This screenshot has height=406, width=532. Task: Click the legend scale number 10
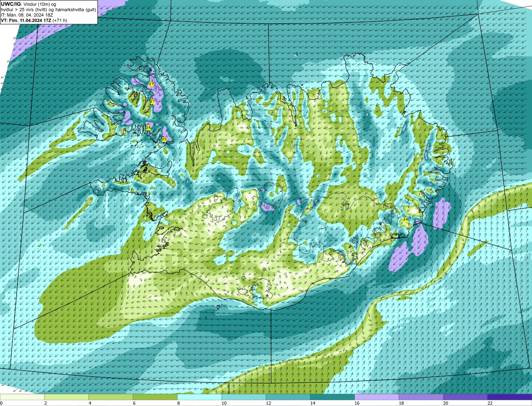pyautogui.click(x=224, y=403)
